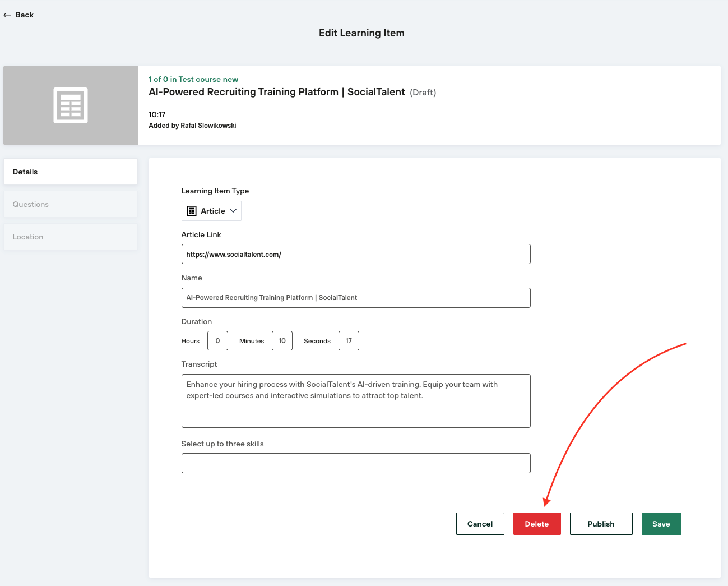Viewport: 728px width, 586px height.
Task: Go to the Location tab
Action: pos(71,237)
